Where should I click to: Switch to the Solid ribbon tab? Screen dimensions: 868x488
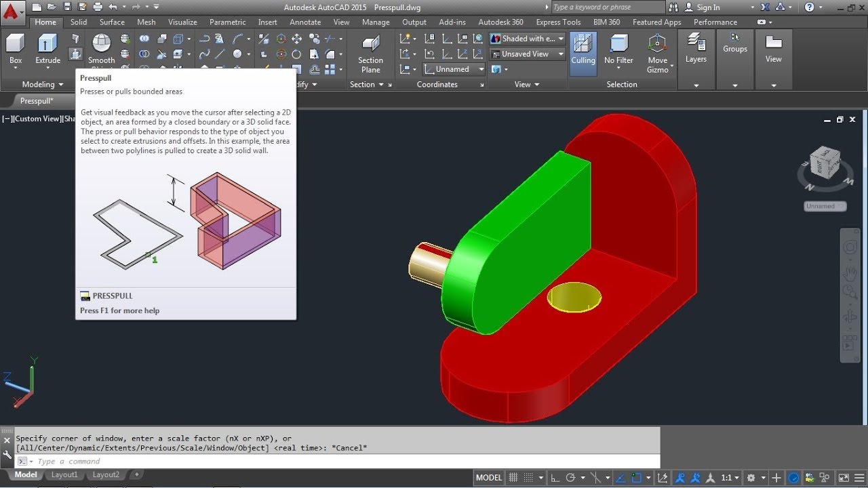pyautogui.click(x=79, y=22)
